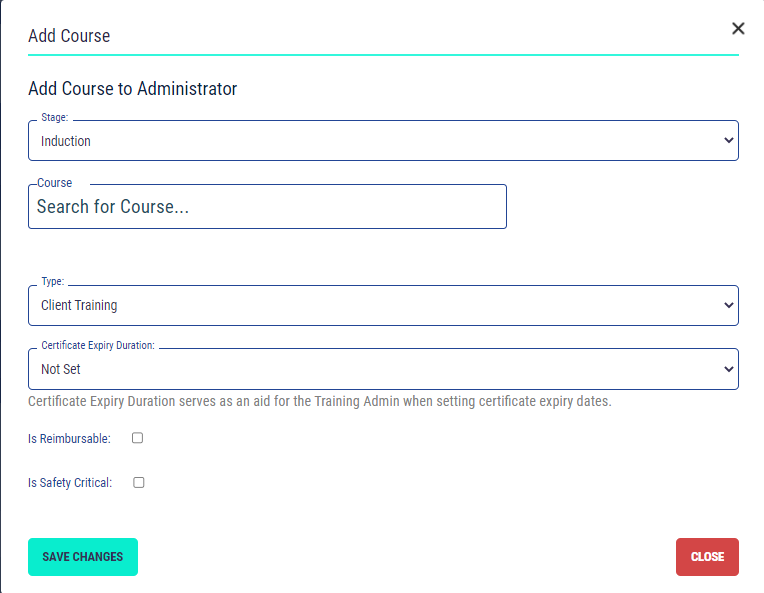Focus the Search for Course input field

(267, 207)
